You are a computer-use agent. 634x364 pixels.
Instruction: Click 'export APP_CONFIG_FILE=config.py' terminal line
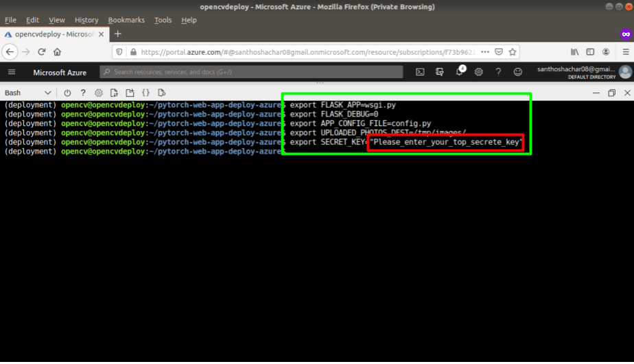[x=360, y=123]
